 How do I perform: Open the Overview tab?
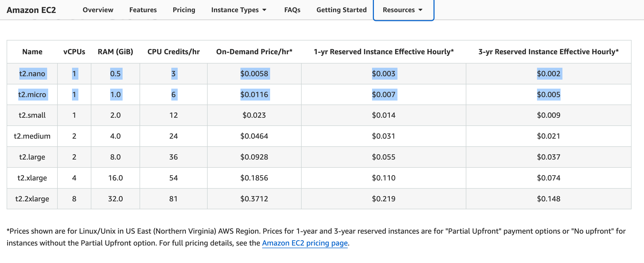tap(98, 10)
